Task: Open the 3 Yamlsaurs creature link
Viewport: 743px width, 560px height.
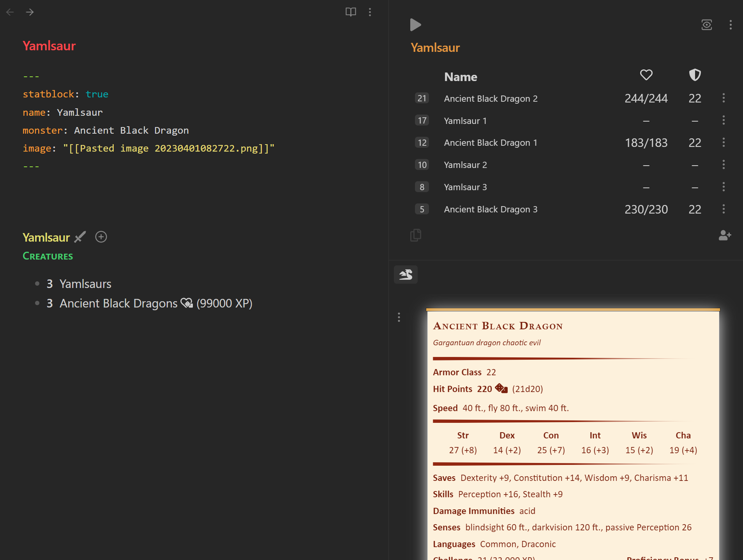Action: pos(85,284)
